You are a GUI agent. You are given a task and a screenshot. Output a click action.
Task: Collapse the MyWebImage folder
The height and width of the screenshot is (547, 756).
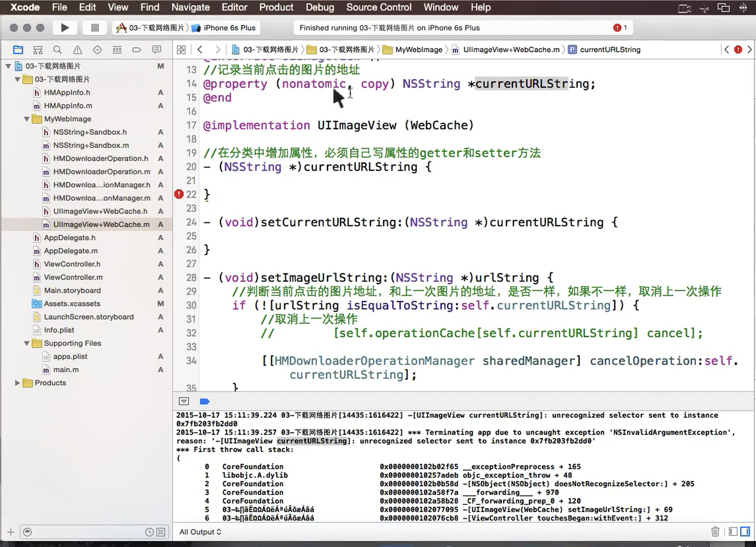[27, 119]
